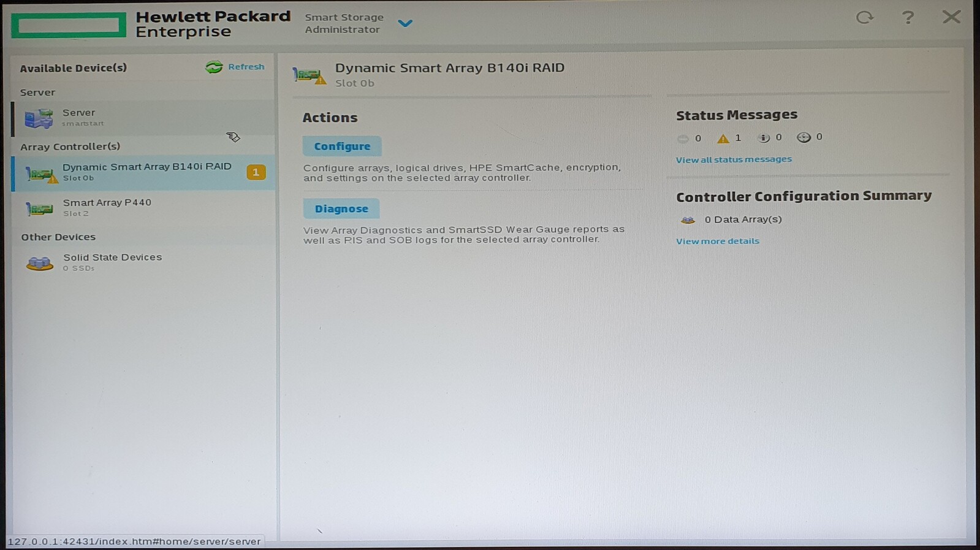
Task: Click the B140i RAID controller card icon
Action: (x=41, y=174)
